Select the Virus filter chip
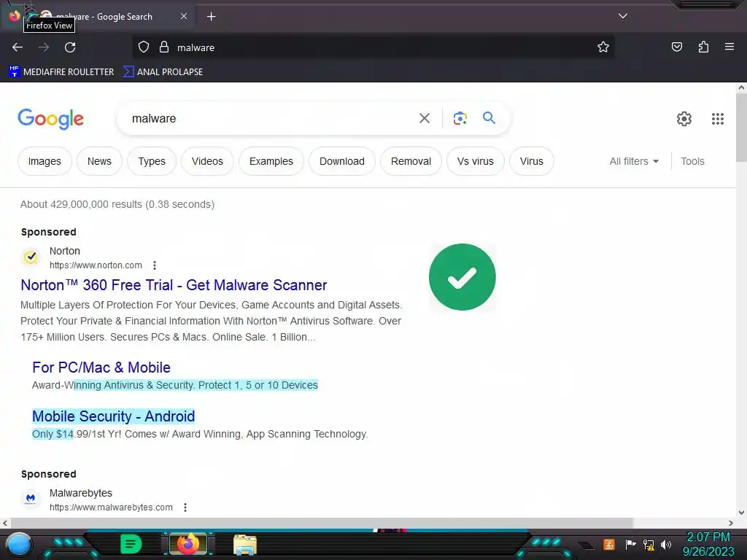This screenshot has height=560, width=747. [x=532, y=161]
